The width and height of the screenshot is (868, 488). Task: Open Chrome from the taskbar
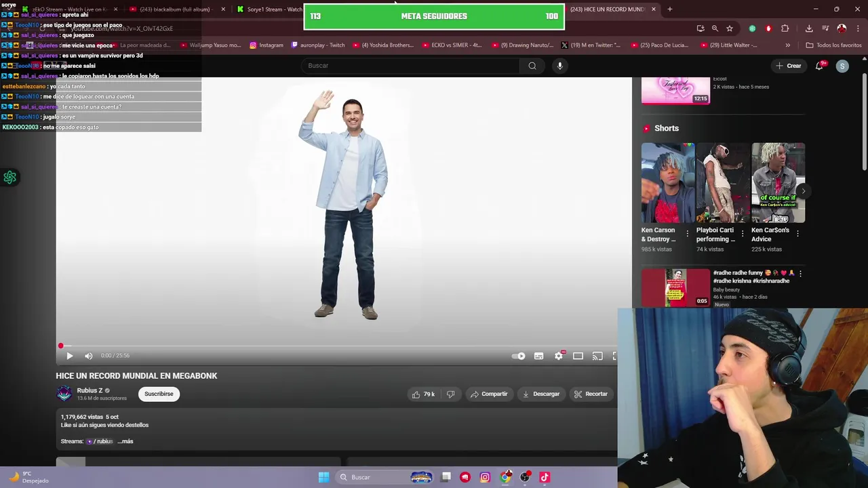tap(505, 477)
